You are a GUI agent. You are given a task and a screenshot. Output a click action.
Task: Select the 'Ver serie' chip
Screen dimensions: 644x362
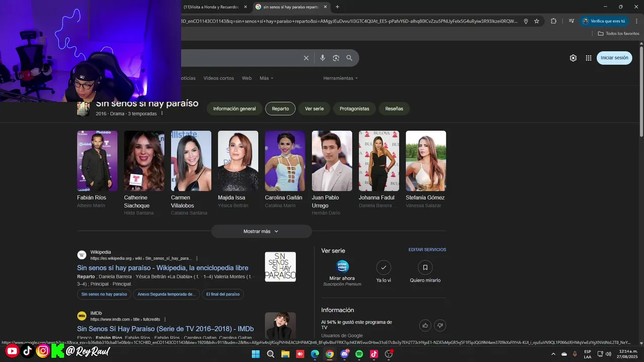(x=314, y=109)
